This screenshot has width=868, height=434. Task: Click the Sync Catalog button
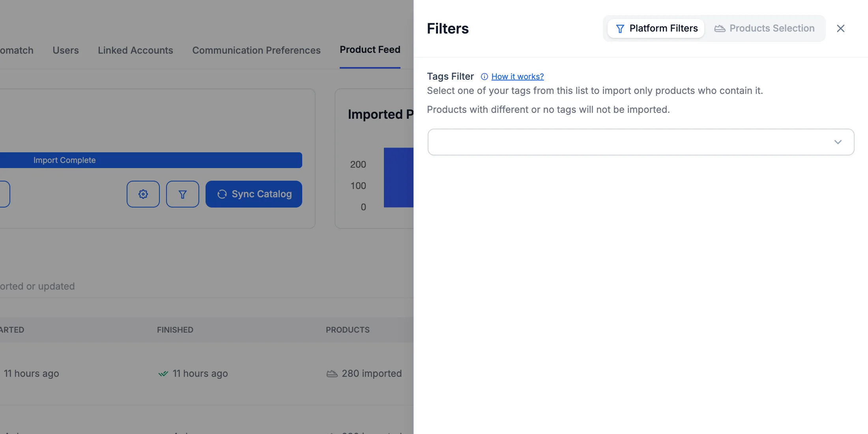[254, 194]
